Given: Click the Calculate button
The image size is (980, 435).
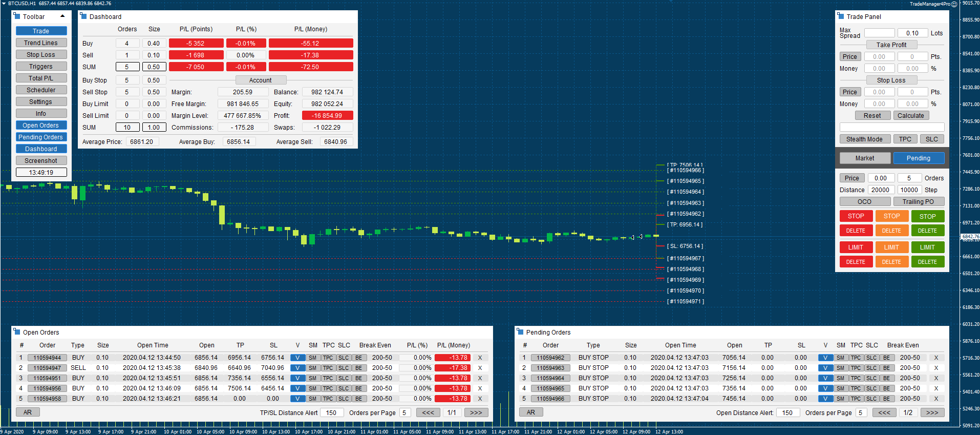Looking at the screenshot, I should tap(911, 116).
